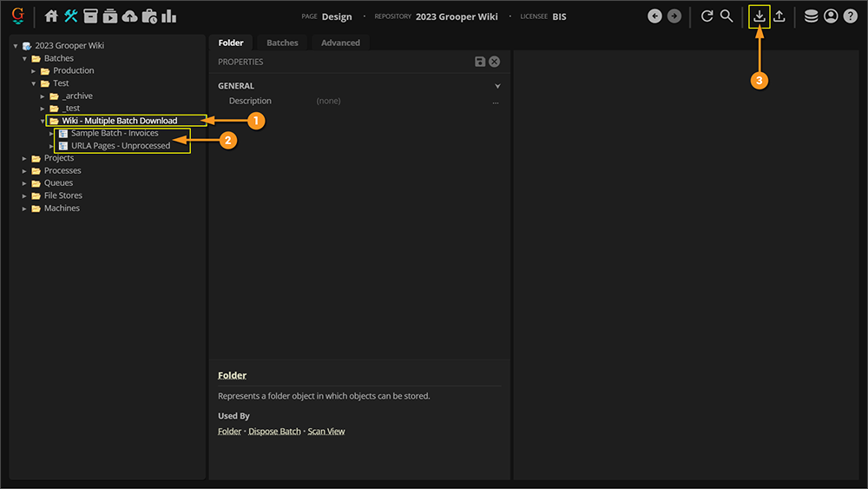Screen dimensions: 868x489
Task: Navigate back with the left arrow
Action: pos(654,16)
